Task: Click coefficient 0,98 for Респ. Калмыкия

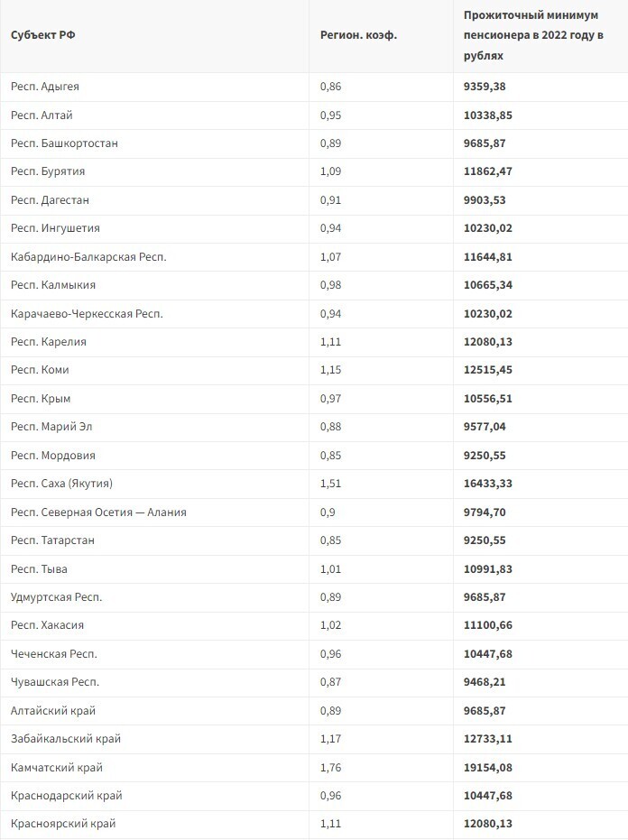Action: coord(331,285)
